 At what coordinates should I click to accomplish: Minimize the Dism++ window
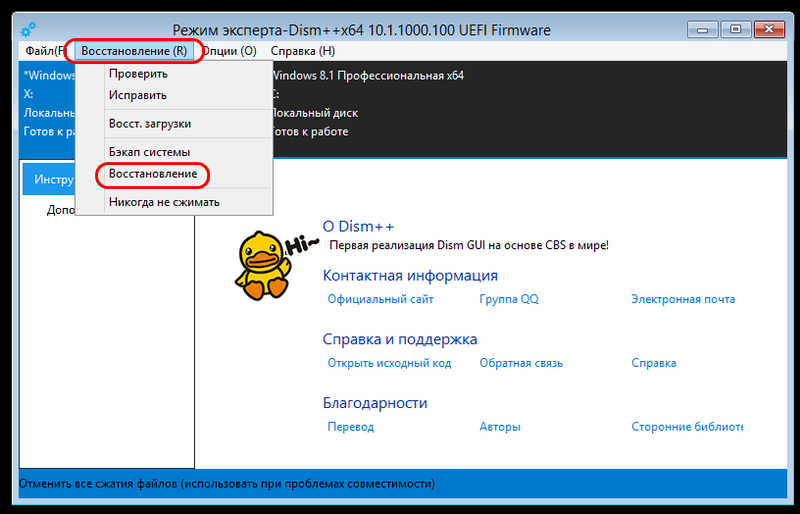pos(702,30)
